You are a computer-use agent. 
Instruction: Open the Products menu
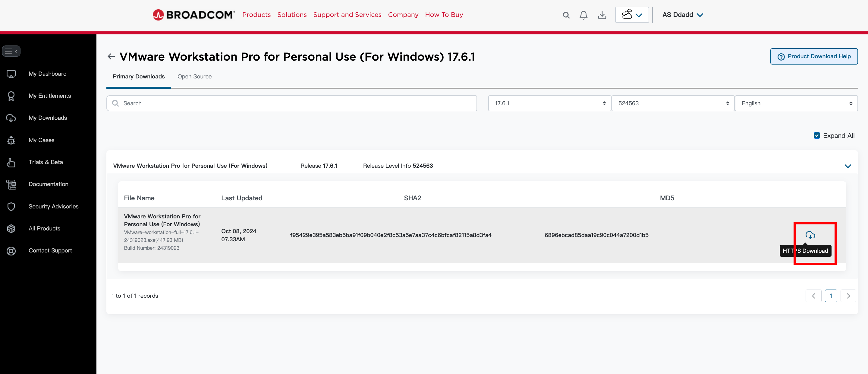point(256,15)
